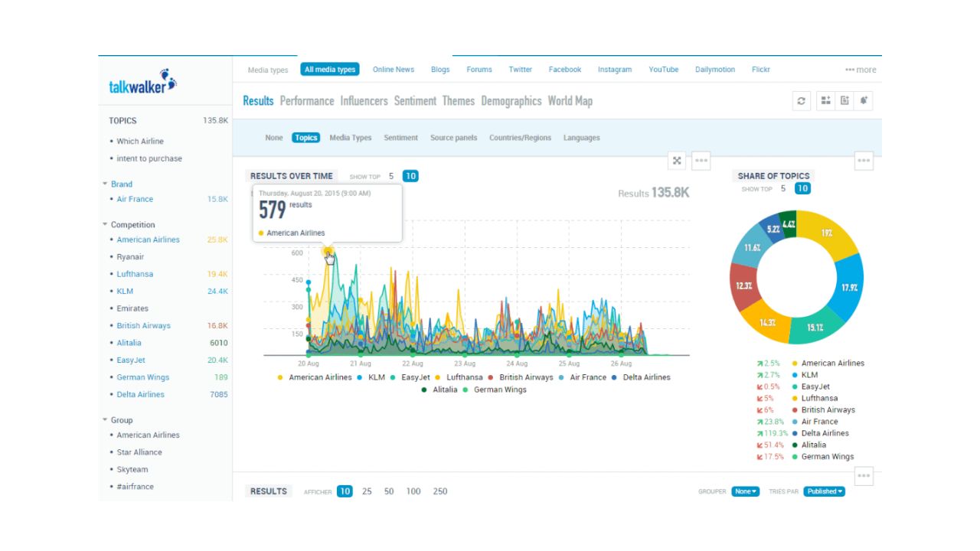The image size is (980, 551).
Task: Open the Sentiment main tab
Action: click(x=415, y=101)
